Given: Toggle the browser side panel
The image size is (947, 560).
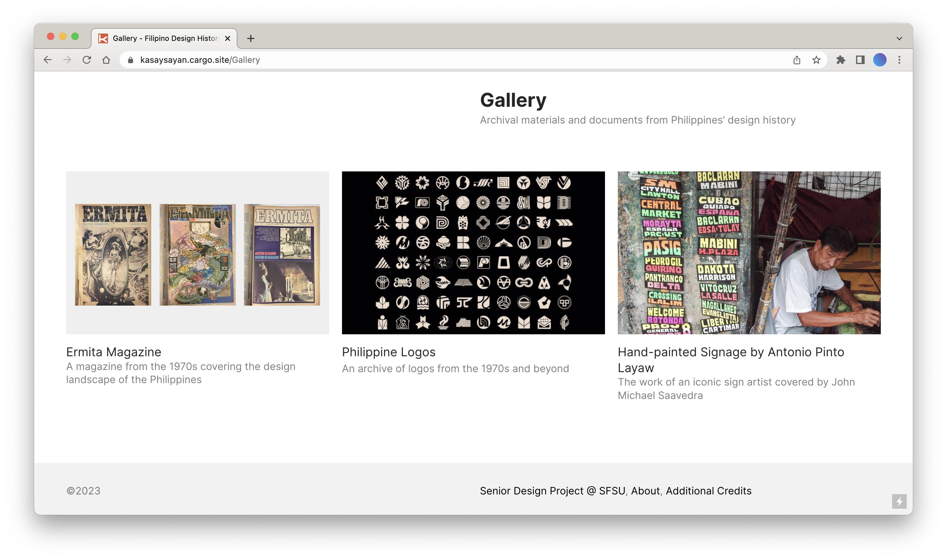Looking at the screenshot, I should pyautogui.click(x=860, y=59).
